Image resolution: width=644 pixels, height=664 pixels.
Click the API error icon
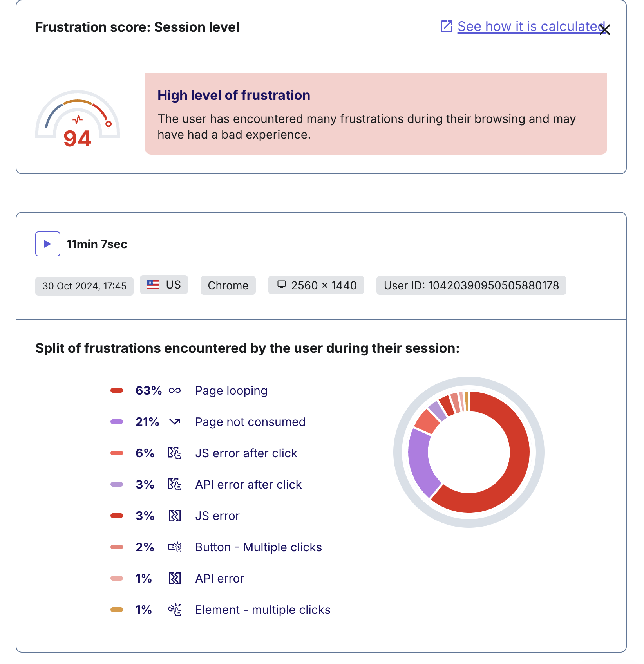pyautogui.click(x=175, y=578)
